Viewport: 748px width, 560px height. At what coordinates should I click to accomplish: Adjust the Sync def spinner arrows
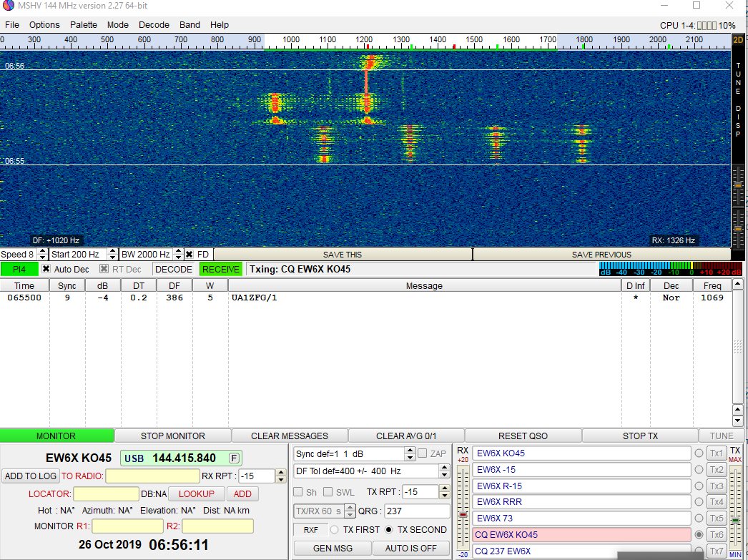(410, 454)
